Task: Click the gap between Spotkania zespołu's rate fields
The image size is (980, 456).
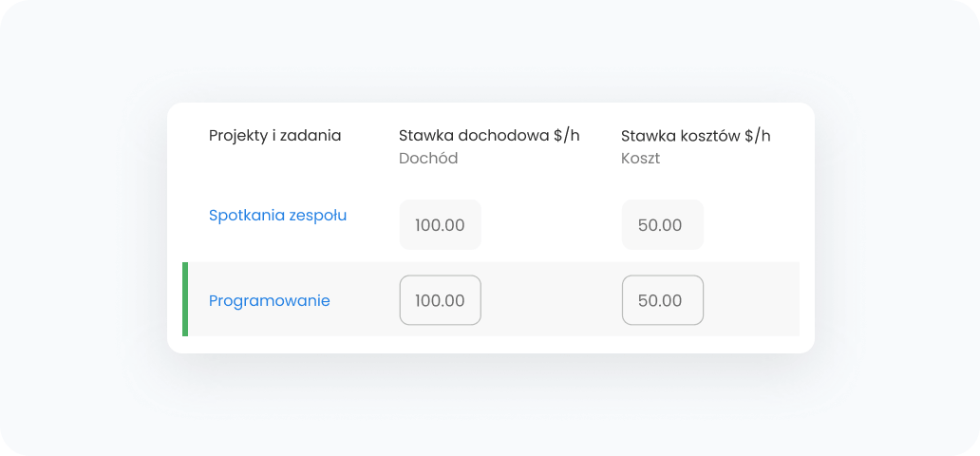Action: point(551,225)
